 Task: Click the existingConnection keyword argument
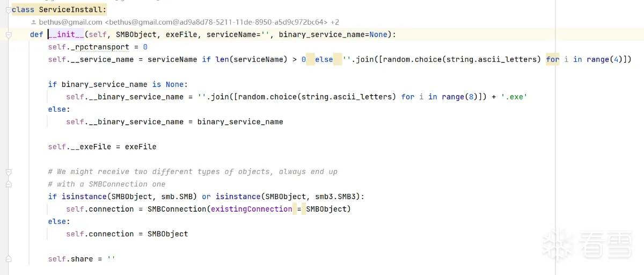tap(251, 209)
